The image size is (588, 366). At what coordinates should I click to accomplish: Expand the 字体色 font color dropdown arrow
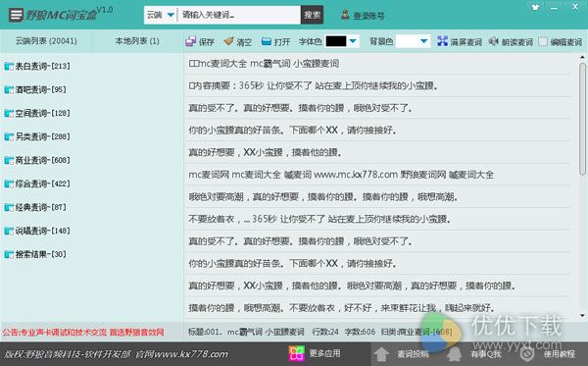[353, 41]
